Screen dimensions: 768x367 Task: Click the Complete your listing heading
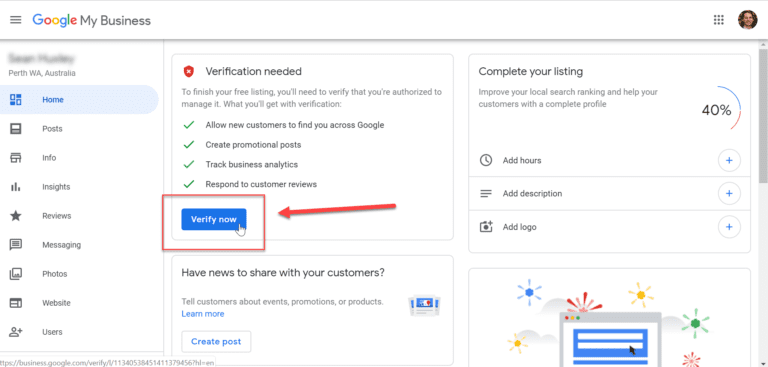coord(530,72)
